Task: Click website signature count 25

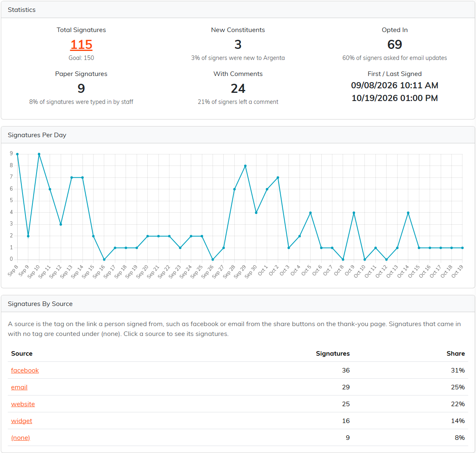Action: click(x=346, y=404)
